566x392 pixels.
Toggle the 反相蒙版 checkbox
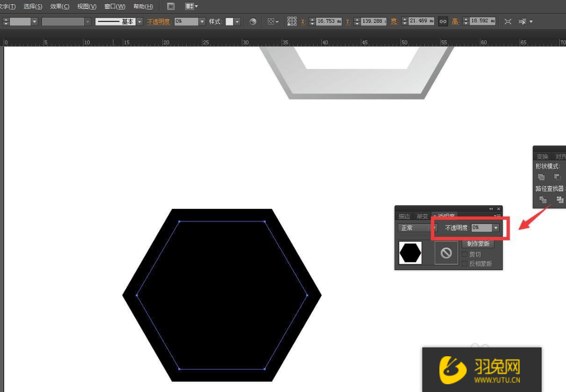pyautogui.click(x=465, y=263)
